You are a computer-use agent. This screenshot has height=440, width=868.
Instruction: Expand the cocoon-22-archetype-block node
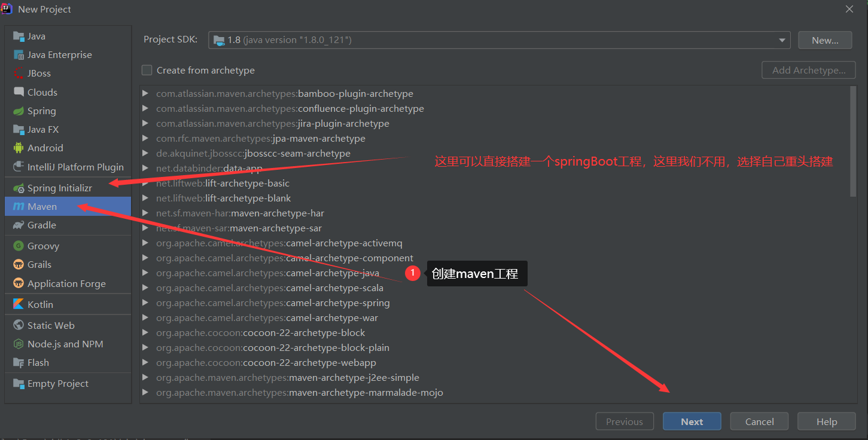(145, 333)
